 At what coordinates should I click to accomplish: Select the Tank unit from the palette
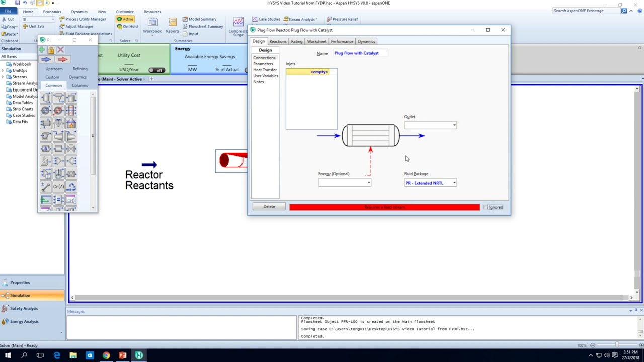pos(71,98)
